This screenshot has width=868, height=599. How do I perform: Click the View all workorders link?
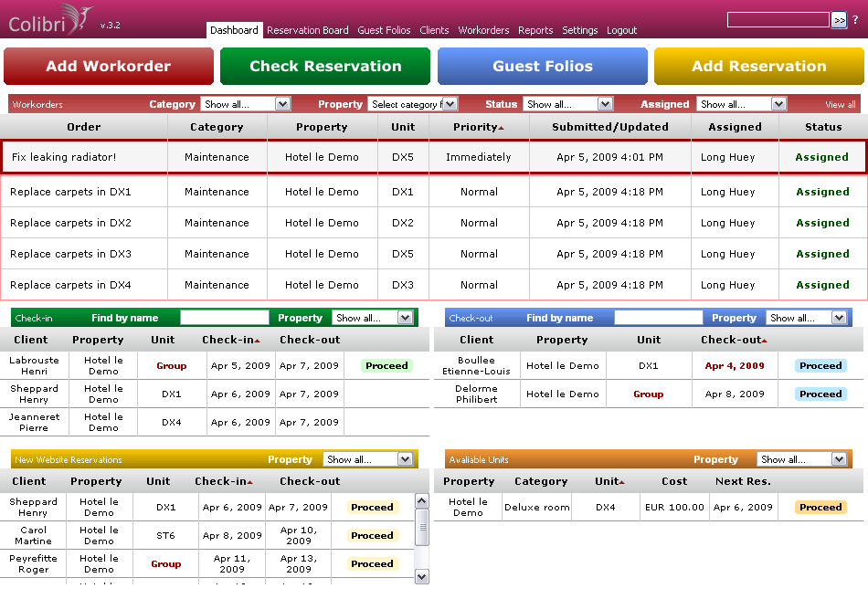[x=840, y=104]
